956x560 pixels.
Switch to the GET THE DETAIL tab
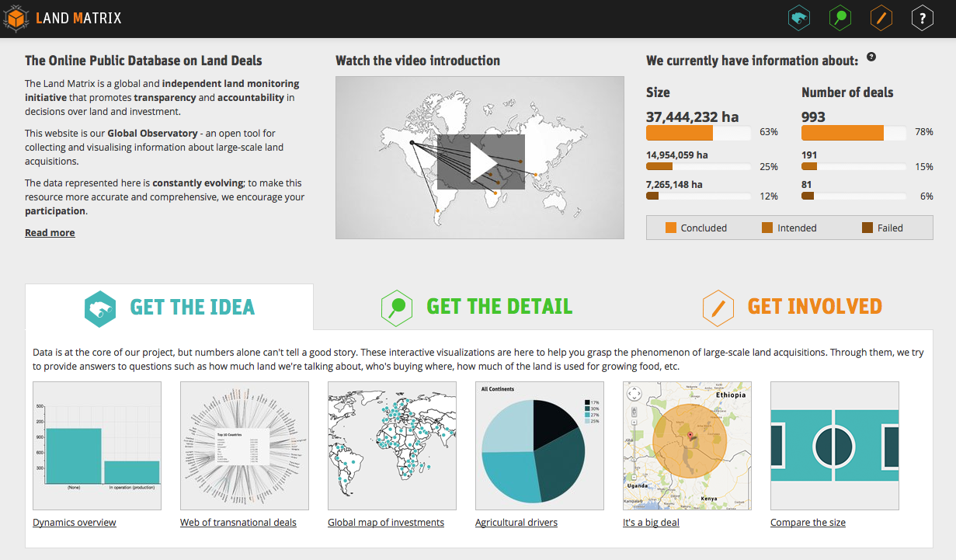477,307
